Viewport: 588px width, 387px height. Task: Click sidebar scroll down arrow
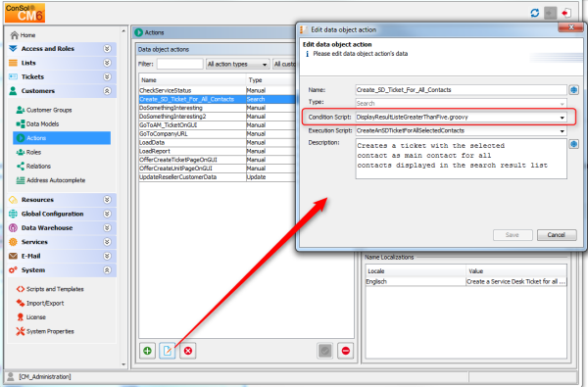[x=123, y=364]
